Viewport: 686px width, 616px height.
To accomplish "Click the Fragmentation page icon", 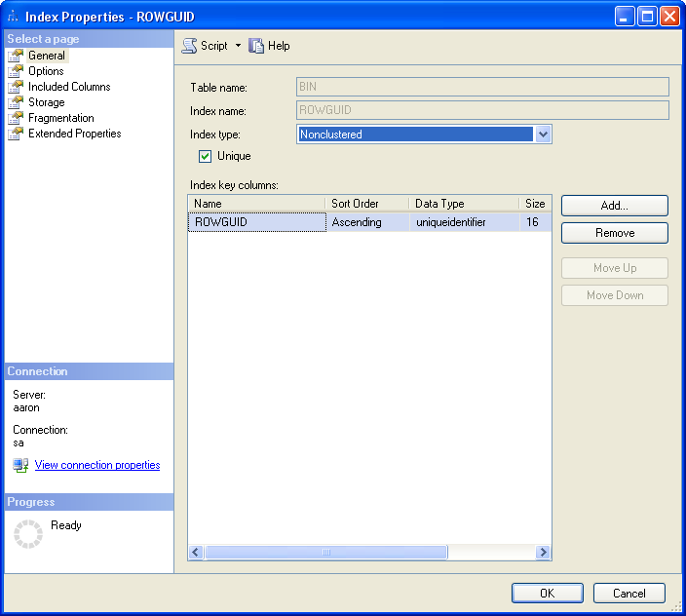I will [x=16, y=118].
